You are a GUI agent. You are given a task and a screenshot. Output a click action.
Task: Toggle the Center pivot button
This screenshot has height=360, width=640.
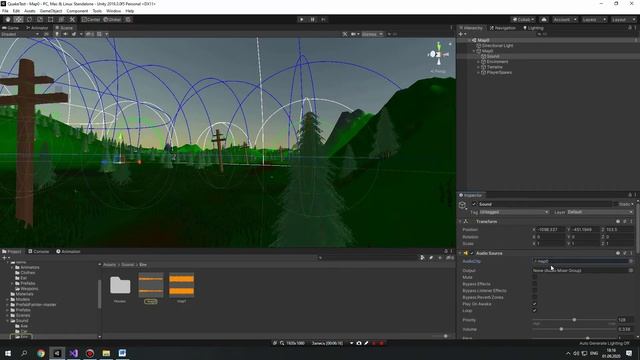pos(90,20)
